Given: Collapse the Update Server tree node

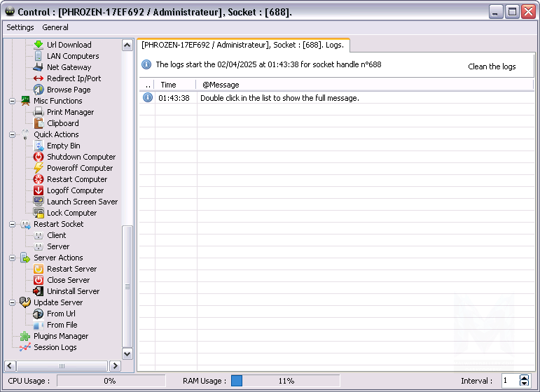Looking at the screenshot, I should 12,302.
